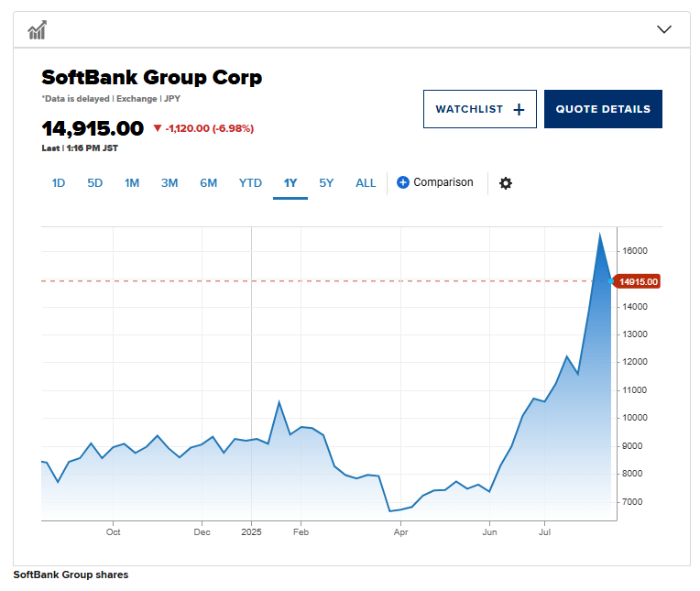This screenshot has width=700, height=591.
Task: Switch to the 1M range
Action: 132,183
